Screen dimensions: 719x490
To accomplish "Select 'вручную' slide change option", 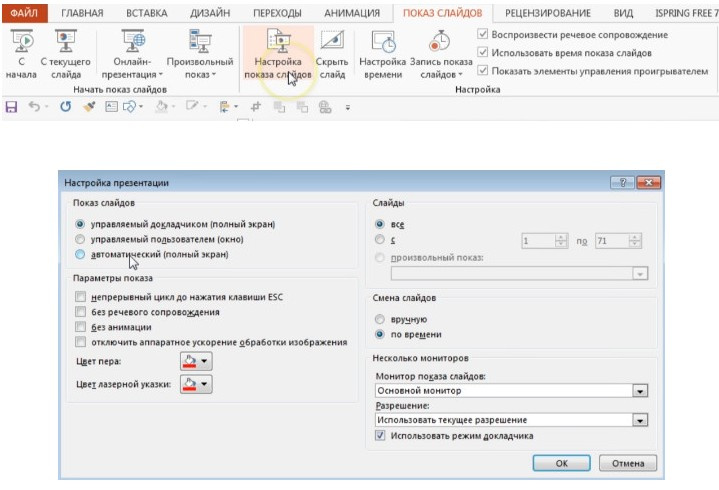I will coord(379,319).
